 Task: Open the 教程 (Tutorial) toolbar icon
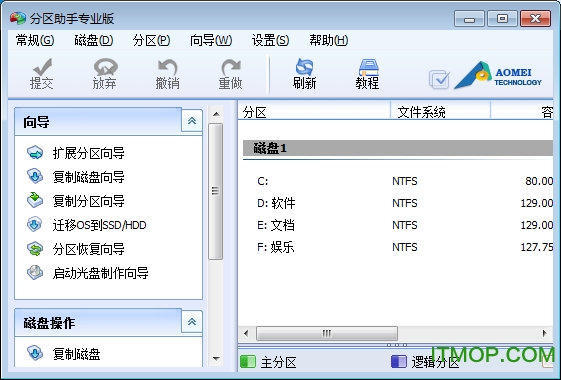click(368, 67)
